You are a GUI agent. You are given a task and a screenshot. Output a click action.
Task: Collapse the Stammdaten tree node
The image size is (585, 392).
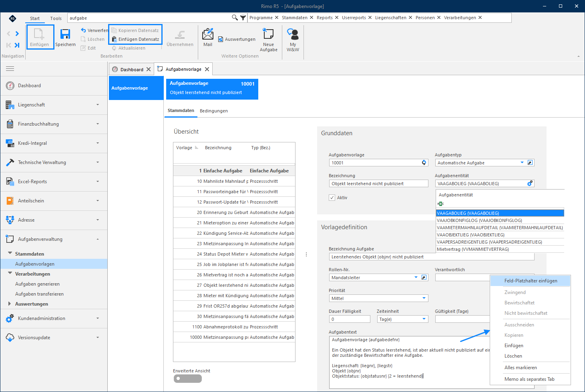[10, 253]
